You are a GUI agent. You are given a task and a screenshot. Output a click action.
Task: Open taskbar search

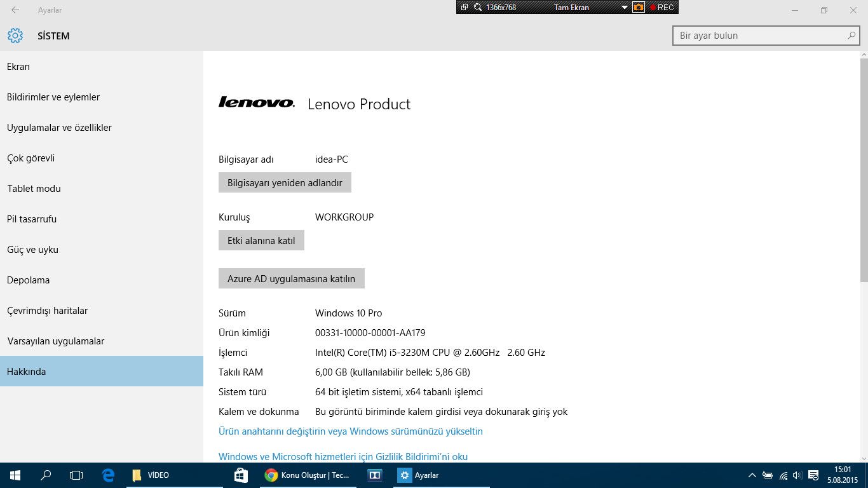[x=46, y=475]
